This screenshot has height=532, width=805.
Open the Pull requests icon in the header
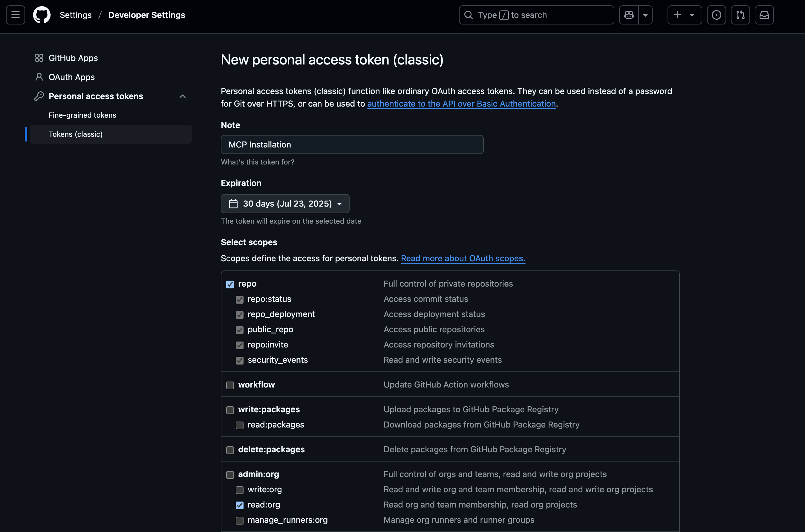pos(740,15)
